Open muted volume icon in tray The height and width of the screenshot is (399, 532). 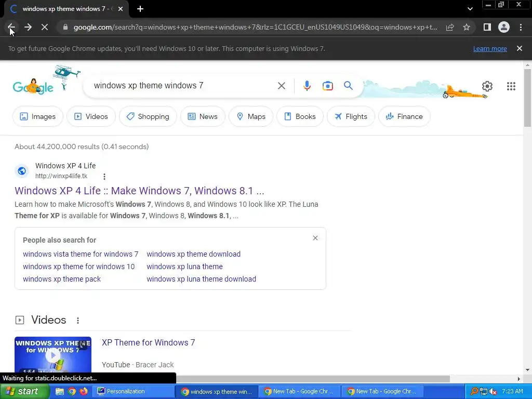493,392
